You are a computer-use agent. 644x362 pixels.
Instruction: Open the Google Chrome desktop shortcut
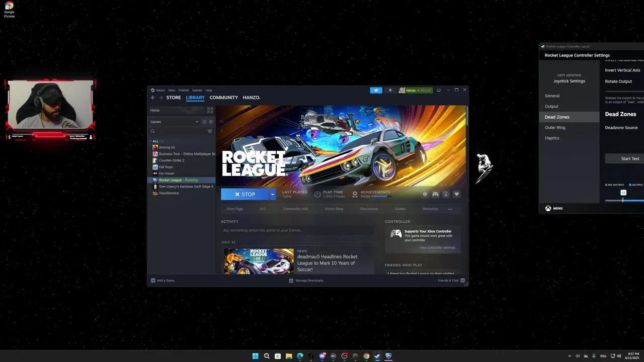(x=9, y=10)
